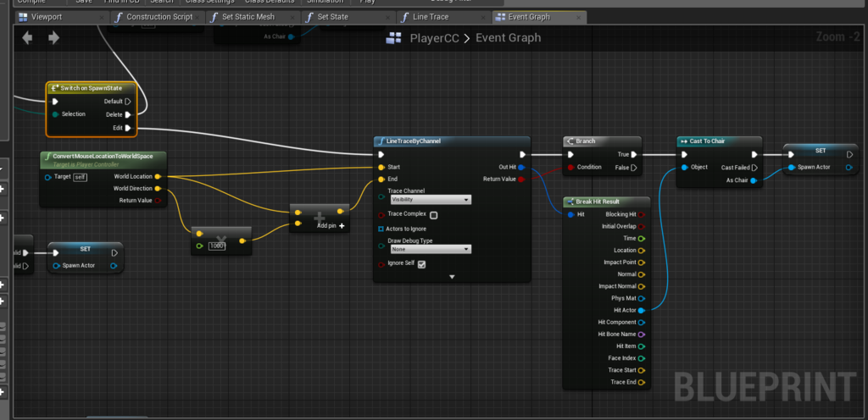Go forward with the right navigation arrow
This screenshot has width=868, height=420.
(53, 37)
